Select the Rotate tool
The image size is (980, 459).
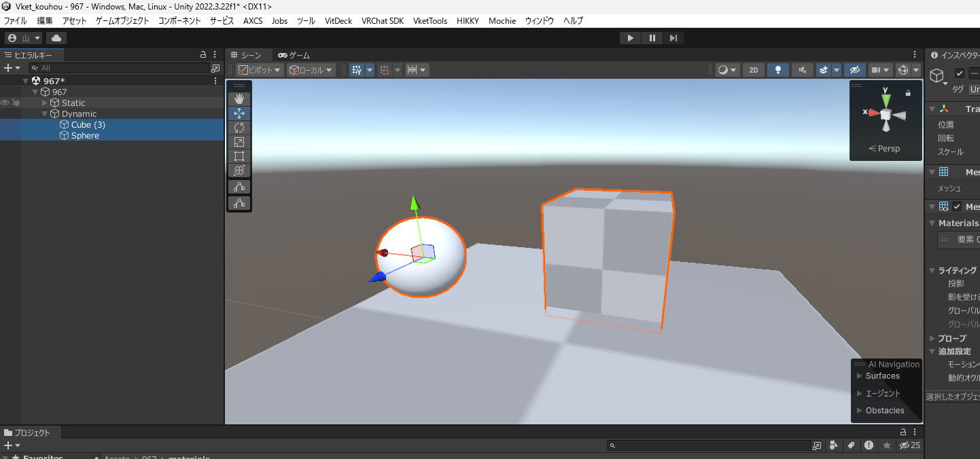point(239,128)
